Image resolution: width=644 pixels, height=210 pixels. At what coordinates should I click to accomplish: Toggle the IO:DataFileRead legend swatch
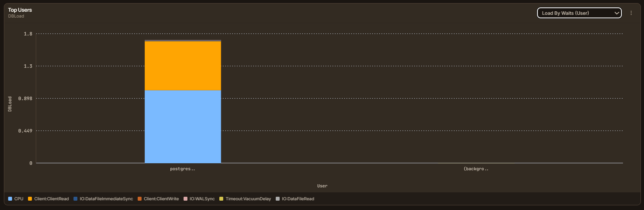[x=278, y=199]
